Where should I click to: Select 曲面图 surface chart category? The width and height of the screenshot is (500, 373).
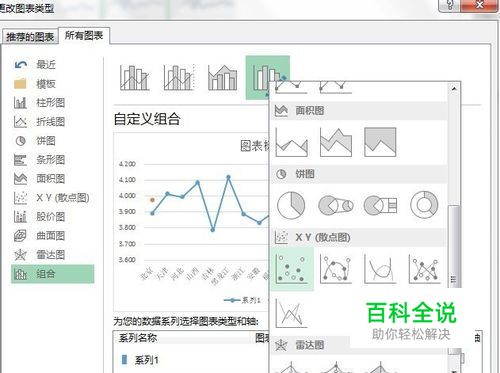(53, 236)
